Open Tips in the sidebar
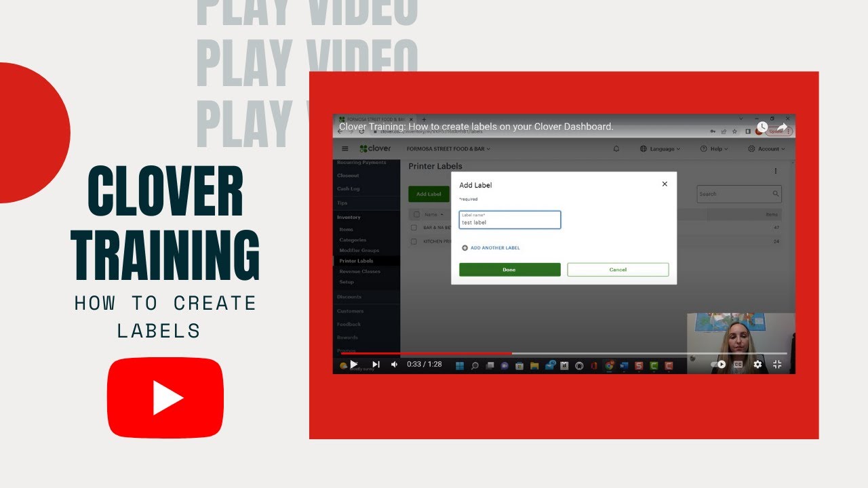The height and width of the screenshot is (488, 868). click(x=342, y=203)
